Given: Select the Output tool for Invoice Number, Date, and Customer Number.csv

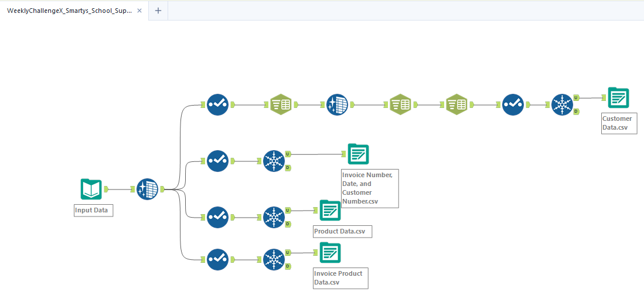Looking at the screenshot, I should [x=358, y=154].
